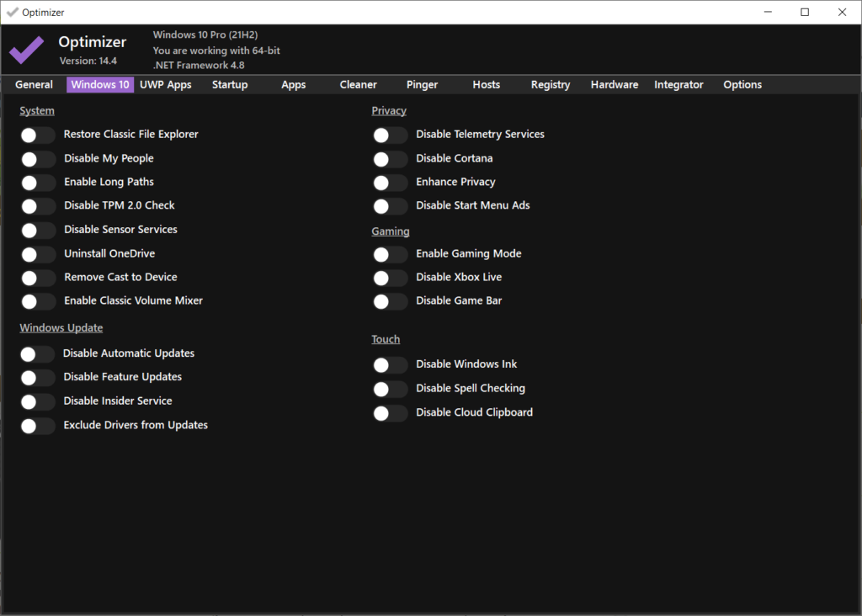Switch on Disable Sensor Services
862x616 pixels.
[x=38, y=231]
